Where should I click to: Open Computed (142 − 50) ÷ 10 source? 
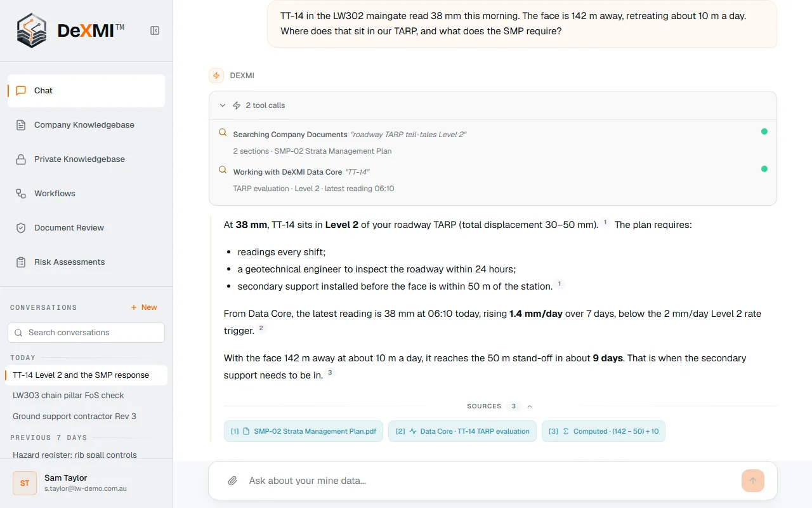(x=603, y=431)
